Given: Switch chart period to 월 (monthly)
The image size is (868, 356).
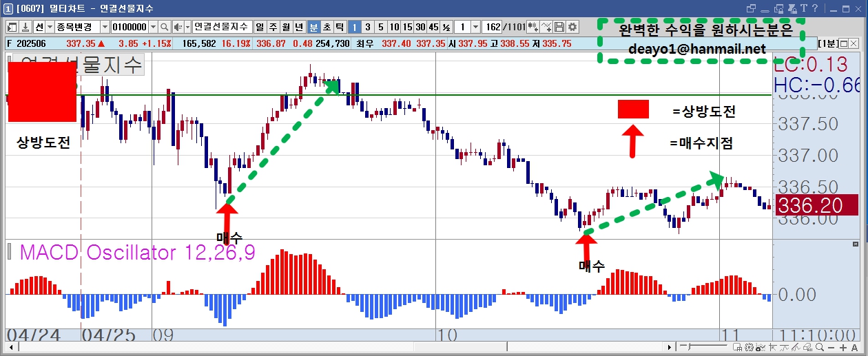Looking at the screenshot, I should [x=286, y=27].
